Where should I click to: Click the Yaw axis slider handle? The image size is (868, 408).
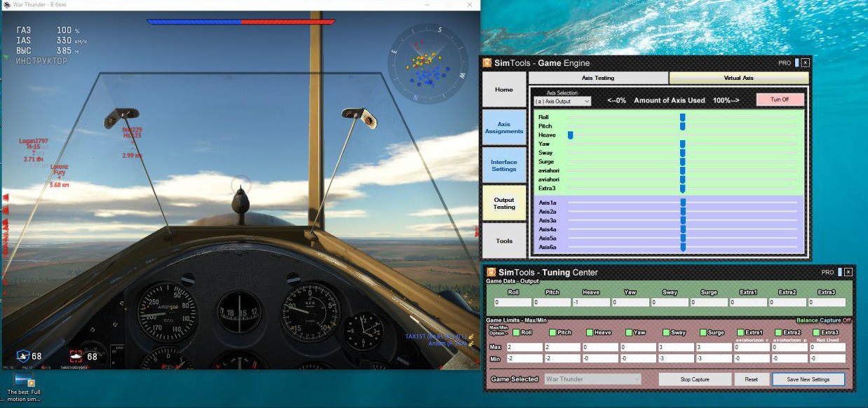682,144
